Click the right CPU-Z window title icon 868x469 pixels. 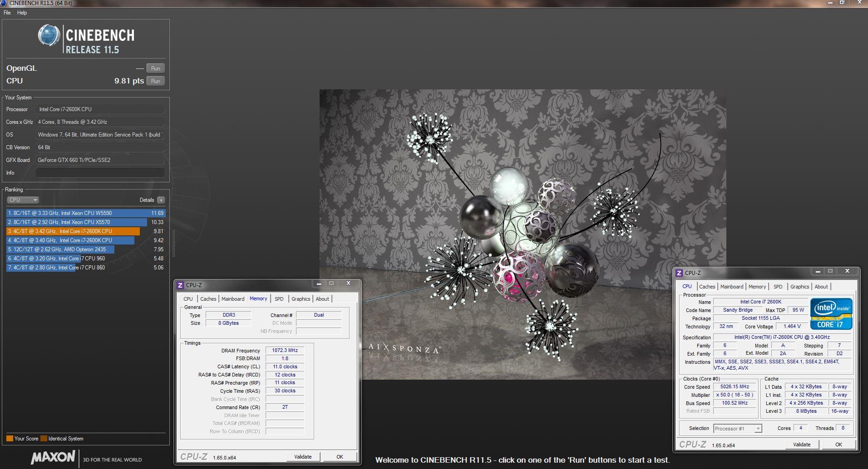pos(679,273)
